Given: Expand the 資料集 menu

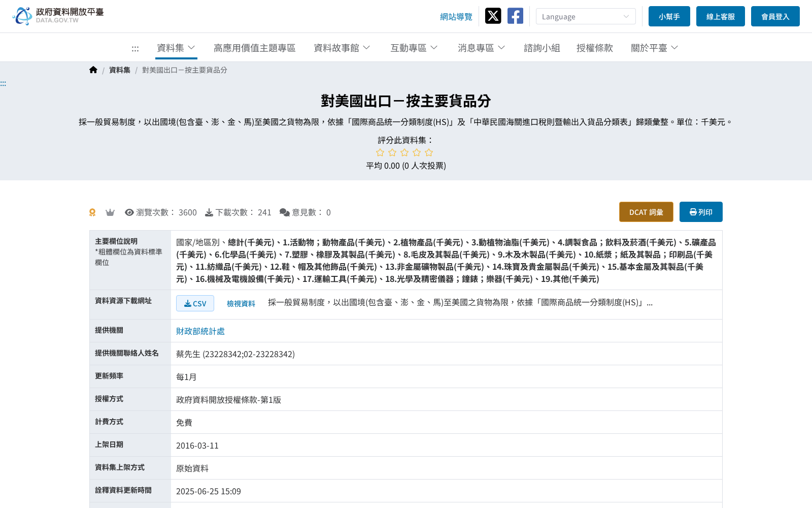Looking at the screenshot, I should pyautogui.click(x=176, y=48).
